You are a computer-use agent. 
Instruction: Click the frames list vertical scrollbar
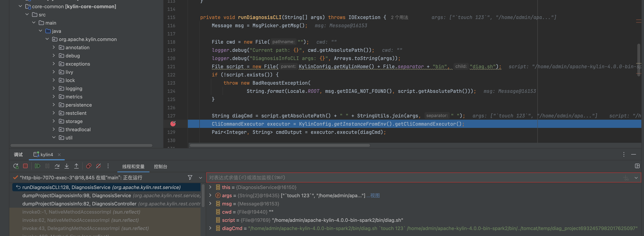pyautogui.click(x=203, y=196)
